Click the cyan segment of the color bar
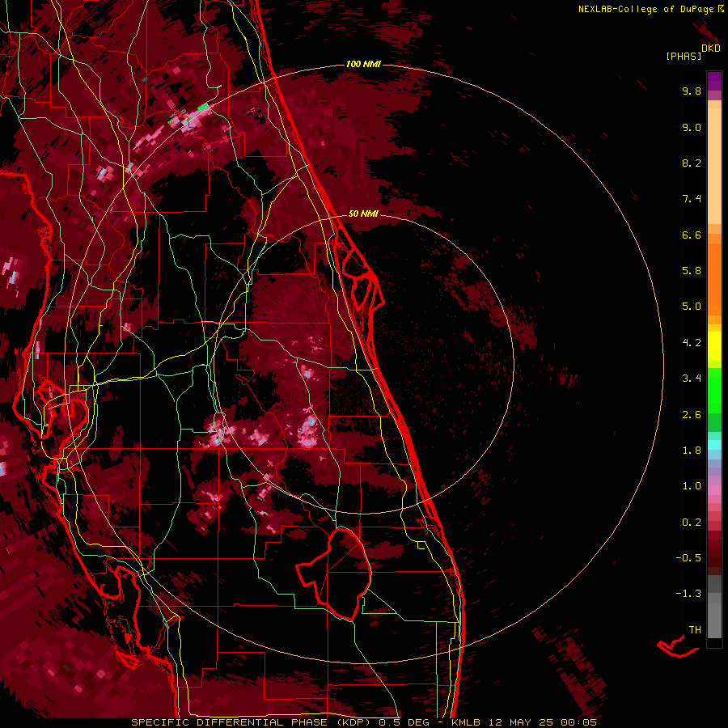Viewport: 728px width, 728px height. tap(714, 445)
